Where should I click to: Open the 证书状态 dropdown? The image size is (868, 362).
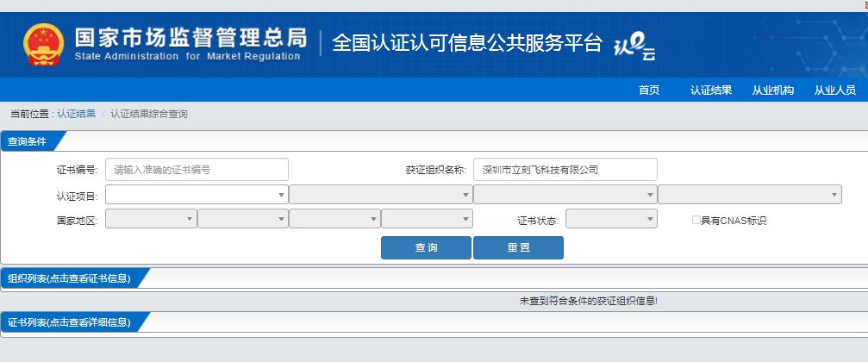611,219
